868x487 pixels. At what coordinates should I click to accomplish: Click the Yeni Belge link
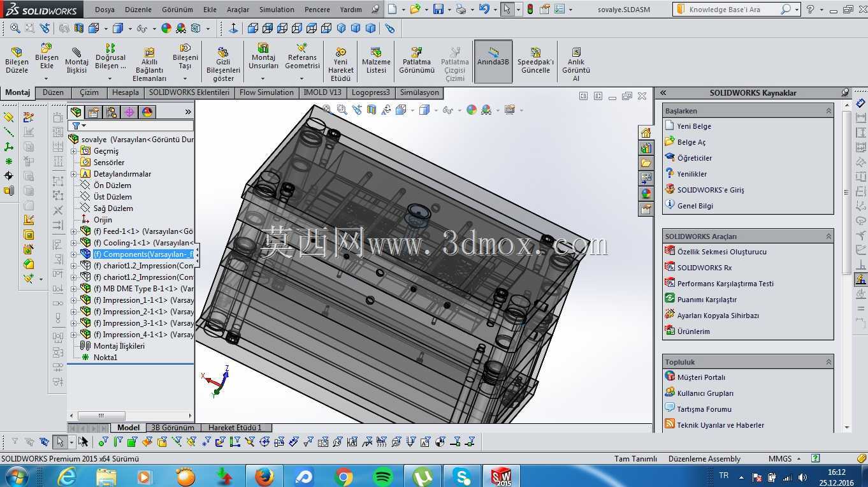[694, 126]
